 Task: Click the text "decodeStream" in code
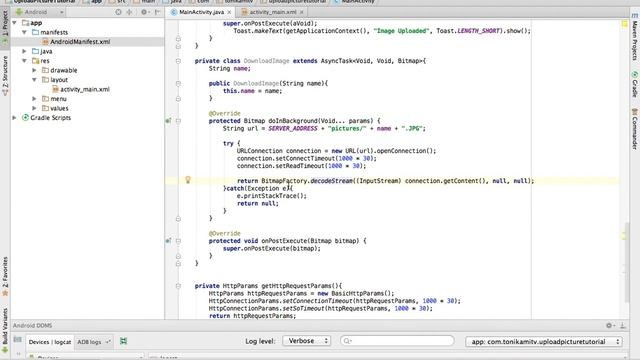click(x=331, y=180)
